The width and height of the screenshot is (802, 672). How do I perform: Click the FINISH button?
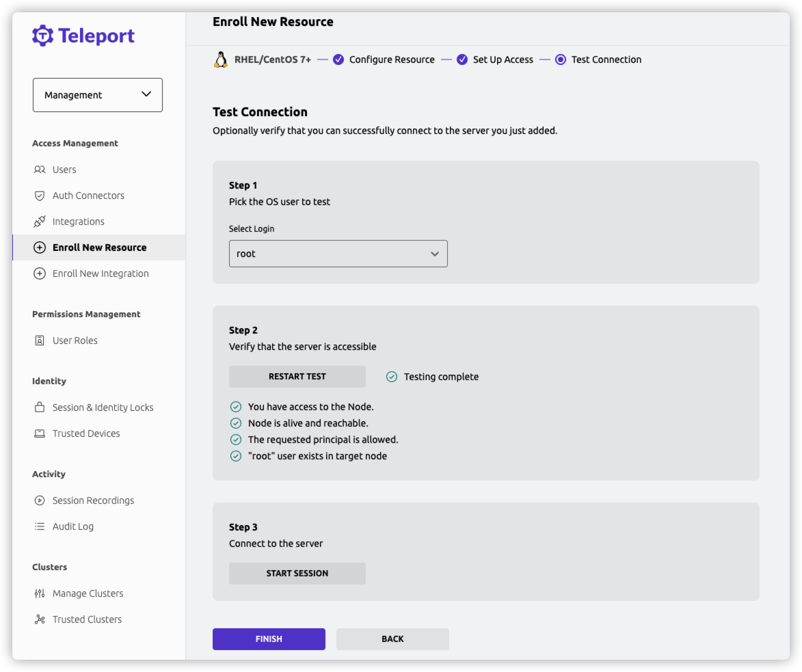pos(269,639)
